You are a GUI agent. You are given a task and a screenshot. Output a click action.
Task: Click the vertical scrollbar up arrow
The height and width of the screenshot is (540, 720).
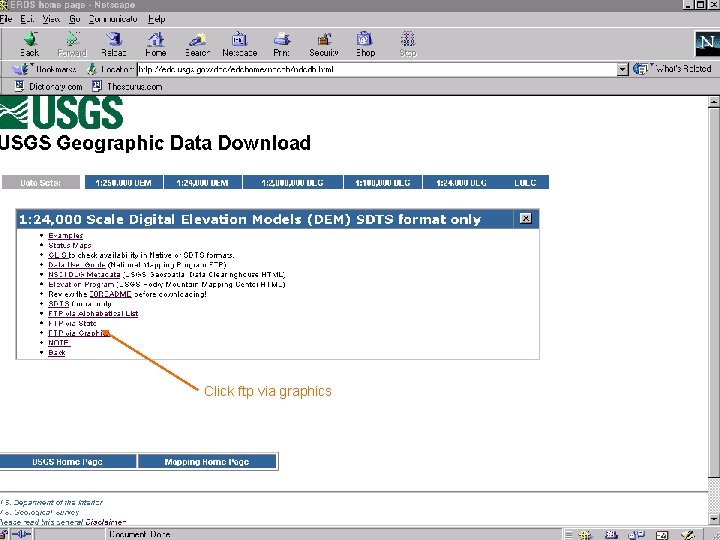714,102
